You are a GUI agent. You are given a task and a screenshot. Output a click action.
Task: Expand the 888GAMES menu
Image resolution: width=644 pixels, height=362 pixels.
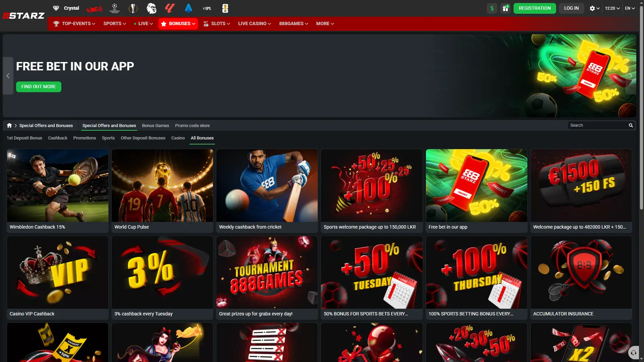click(x=293, y=24)
